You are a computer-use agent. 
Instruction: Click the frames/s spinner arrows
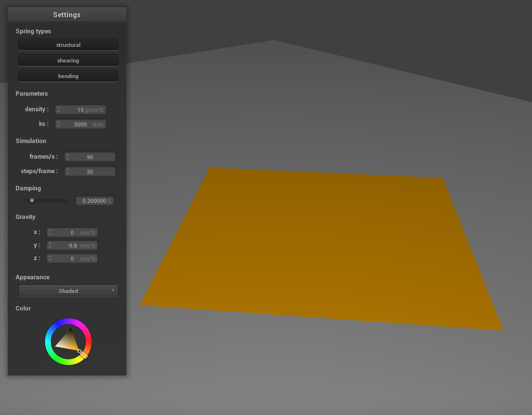(68, 157)
